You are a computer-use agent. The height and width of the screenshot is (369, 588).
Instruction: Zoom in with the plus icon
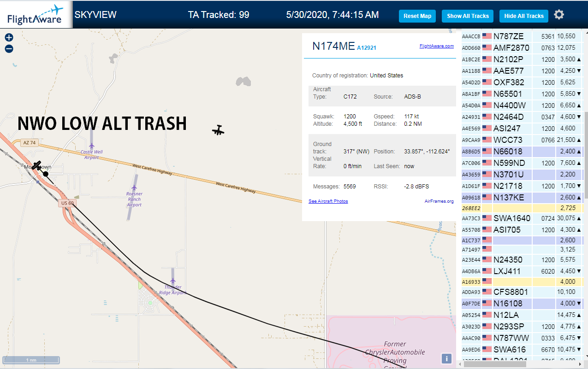9,38
